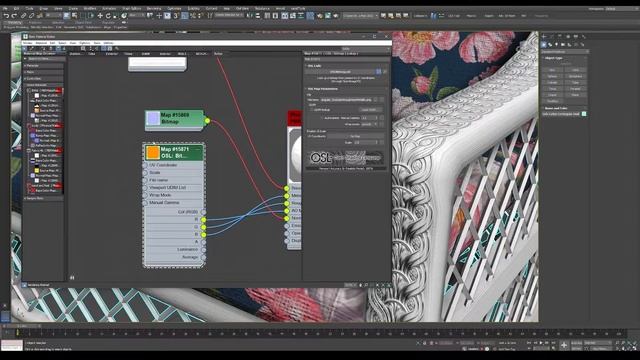Click the UV Coordinate No Map button
The image size is (640, 360).
pos(355,136)
